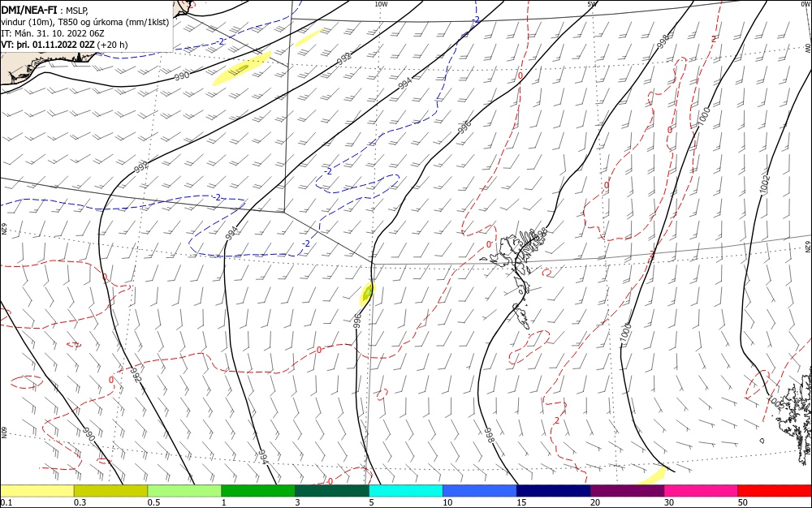Click the olive 0.3–0.5 legend swatch
Screen dimensions: 812x508
110,491
